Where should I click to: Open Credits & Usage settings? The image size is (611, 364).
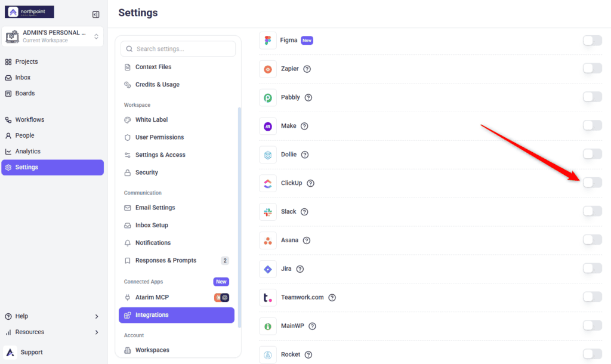[177, 85]
